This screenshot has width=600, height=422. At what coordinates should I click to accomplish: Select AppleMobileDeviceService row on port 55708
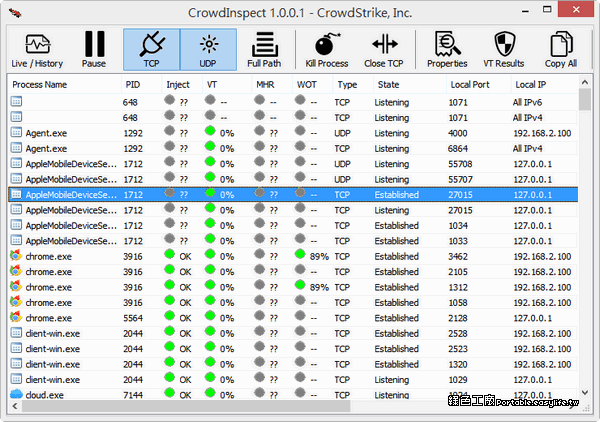(x=293, y=164)
